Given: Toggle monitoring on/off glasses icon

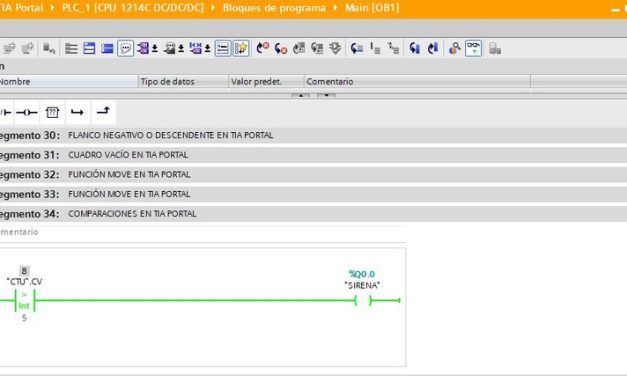Looking at the screenshot, I should pos(473,48).
